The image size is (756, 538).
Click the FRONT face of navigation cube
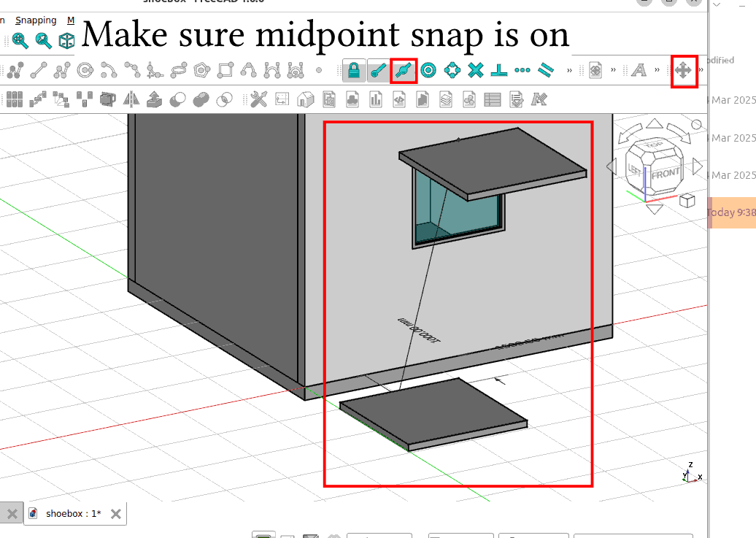(x=665, y=174)
